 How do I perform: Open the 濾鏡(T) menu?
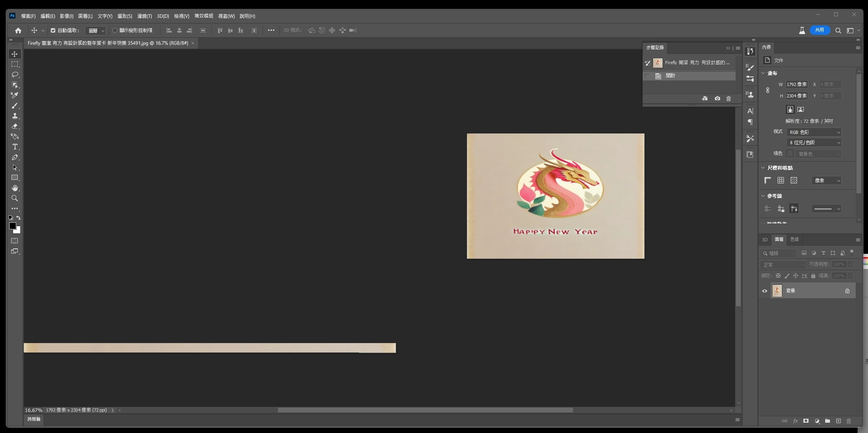point(144,16)
